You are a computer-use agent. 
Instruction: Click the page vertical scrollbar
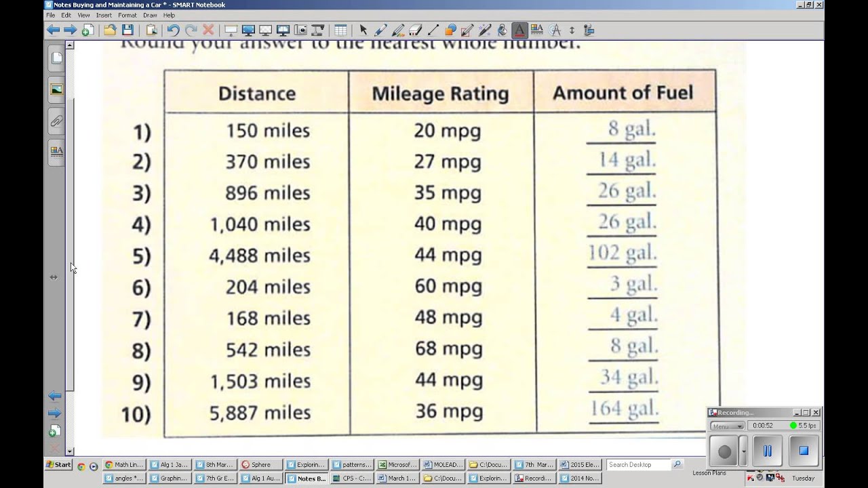(x=70, y=247)
